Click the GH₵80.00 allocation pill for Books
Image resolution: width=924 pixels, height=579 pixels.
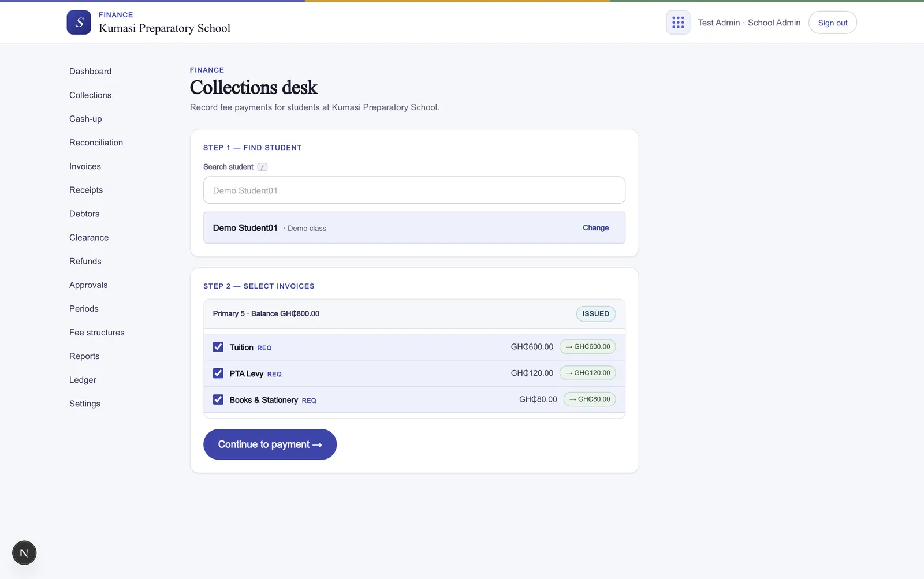pyautogui.click(x=590, y=399)
